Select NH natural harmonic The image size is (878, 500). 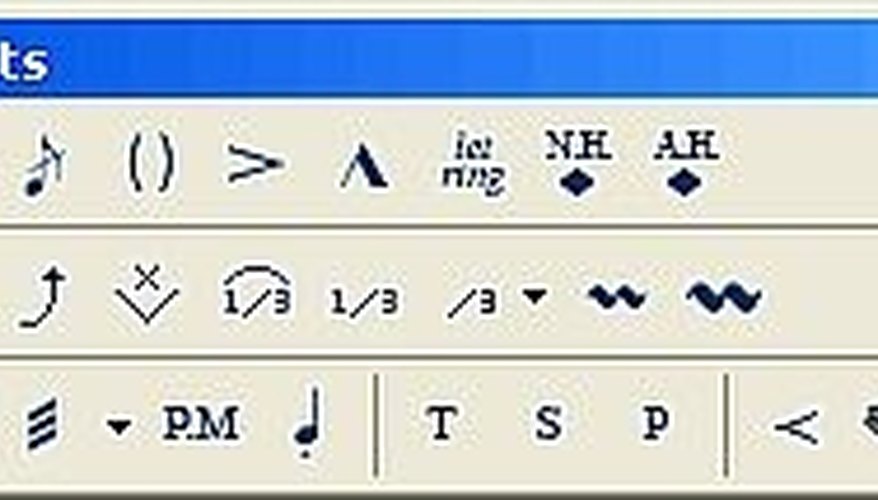click(x=578, y=163)
